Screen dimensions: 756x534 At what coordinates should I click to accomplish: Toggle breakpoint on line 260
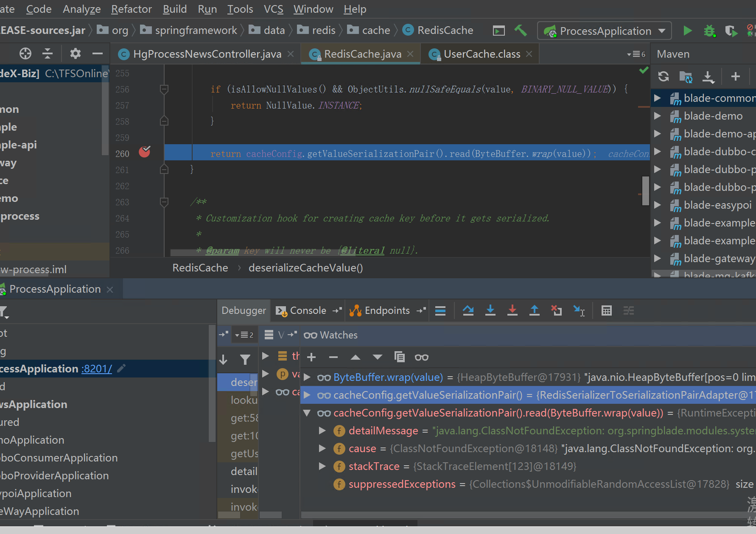tap(145, 152)
